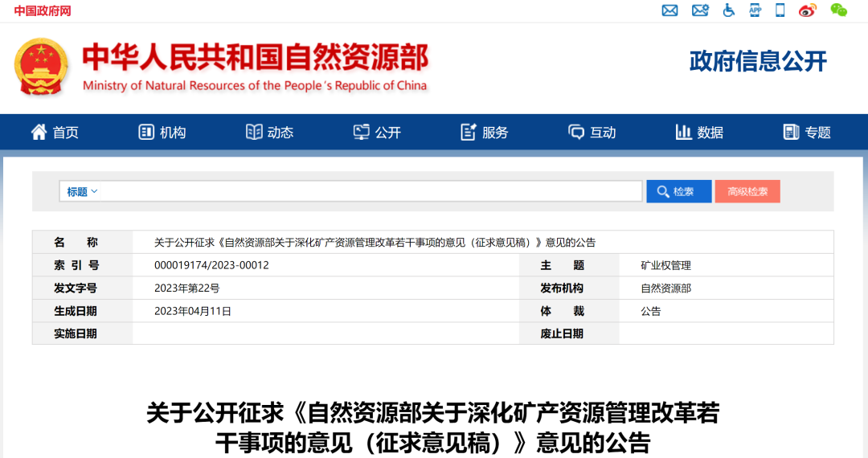Click the national emblem logo
The height and width of the screenshot is (458, 868).
tap(41, 67)
